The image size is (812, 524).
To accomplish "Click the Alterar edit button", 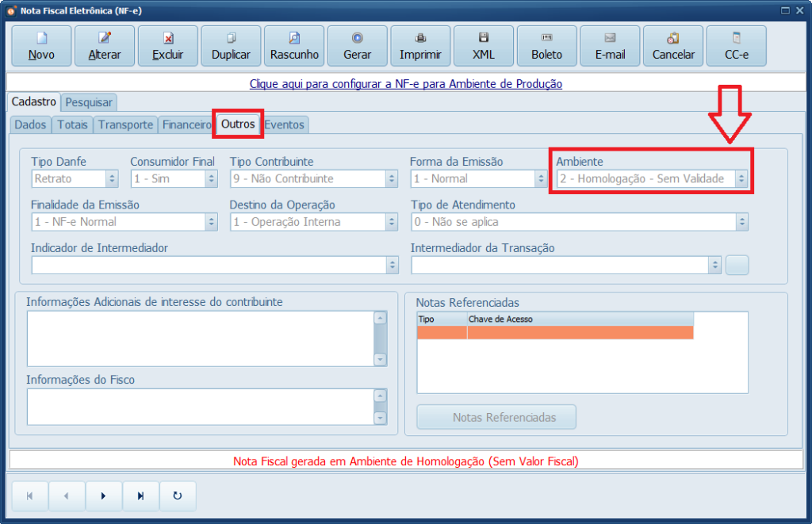I will (x=105, y=46).
